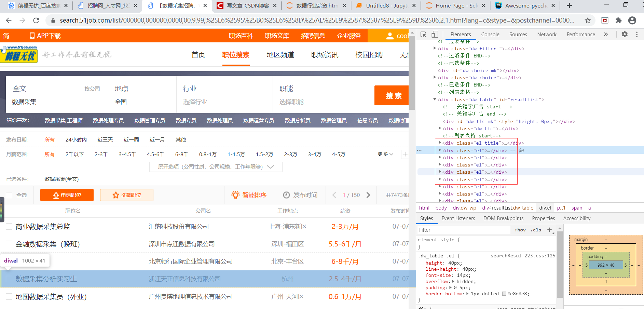The width and height of the screenshot is (644, 309).
Task: Open the DOM Breakpoints pane
Action: click(503, 218)
